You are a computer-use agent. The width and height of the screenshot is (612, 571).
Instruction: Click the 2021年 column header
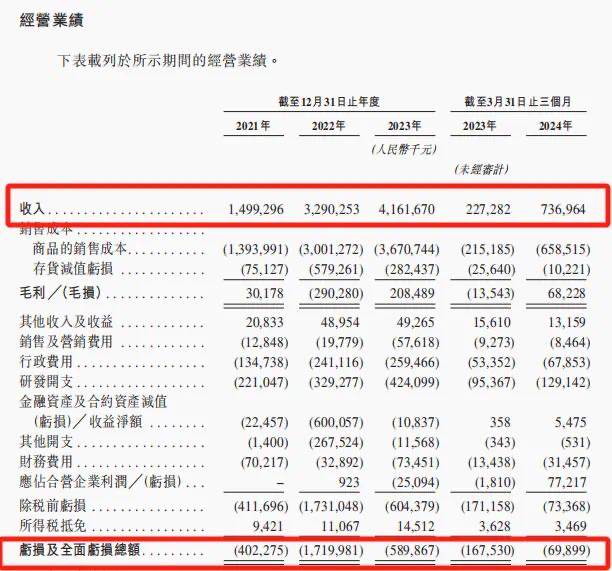(254, 128)
